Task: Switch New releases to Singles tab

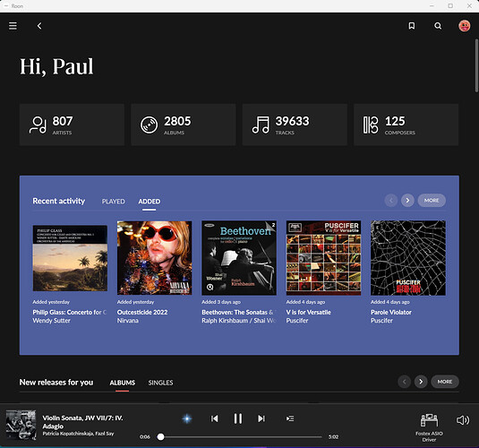Action: point(160,383)
